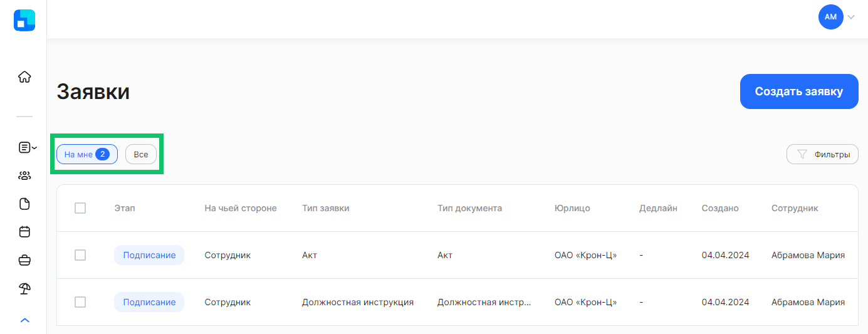Check the box for the Акт row
The height and width of the screenshot is (334, 868).
tap(80, 255)
